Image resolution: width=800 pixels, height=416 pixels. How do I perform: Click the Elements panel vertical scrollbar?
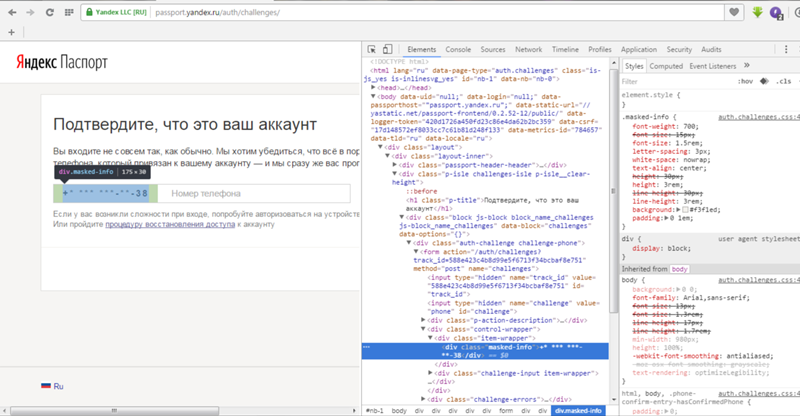tap(613, 191)
